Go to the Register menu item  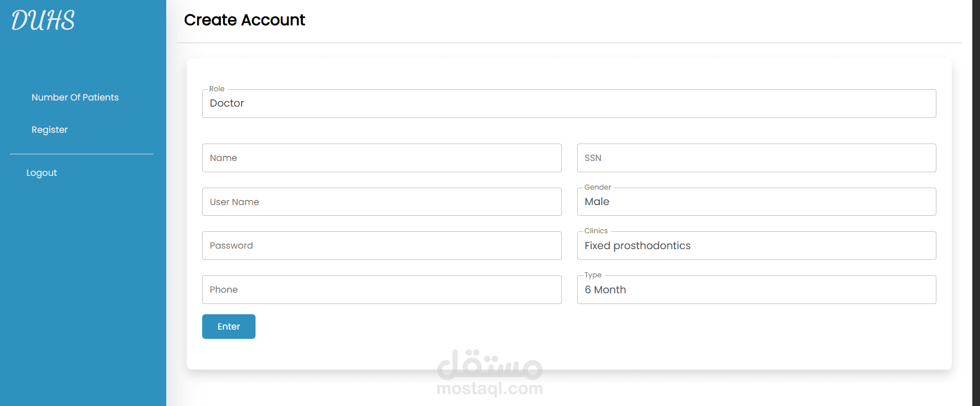click(x=50, y=130)
